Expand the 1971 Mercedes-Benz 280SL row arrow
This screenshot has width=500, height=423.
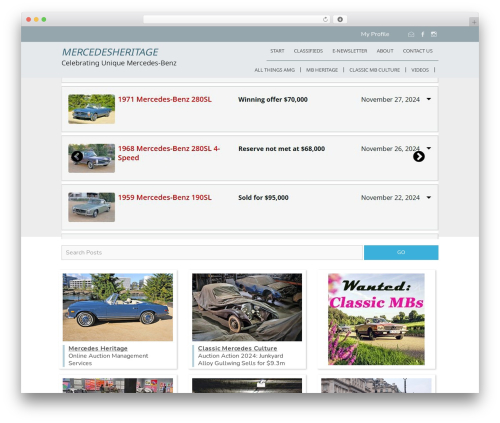pyautogui.click(x=429, y=99)
